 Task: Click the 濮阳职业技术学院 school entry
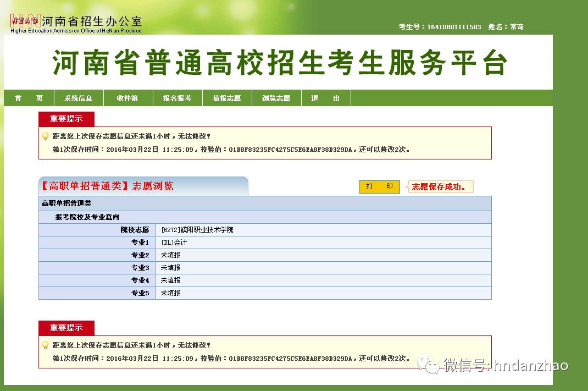[x=197, y=230]
